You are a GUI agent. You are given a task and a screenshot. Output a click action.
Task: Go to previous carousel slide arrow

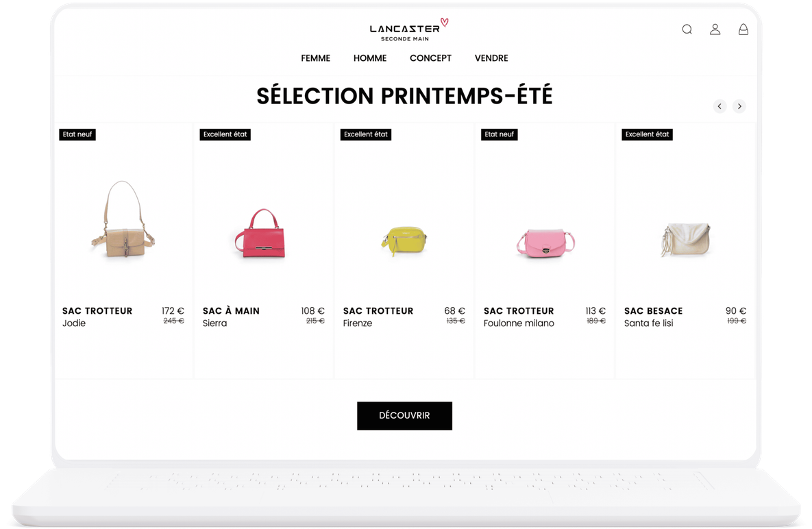pyautogui.click(x=719, y=106)
